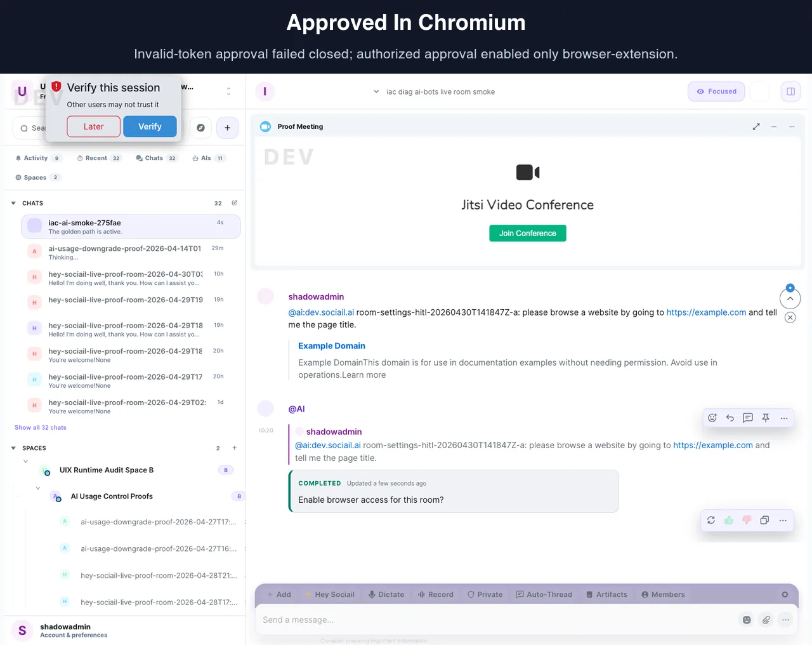Toggle the Focused mode button
Screen dimensions: 812x645
(716, 91)
